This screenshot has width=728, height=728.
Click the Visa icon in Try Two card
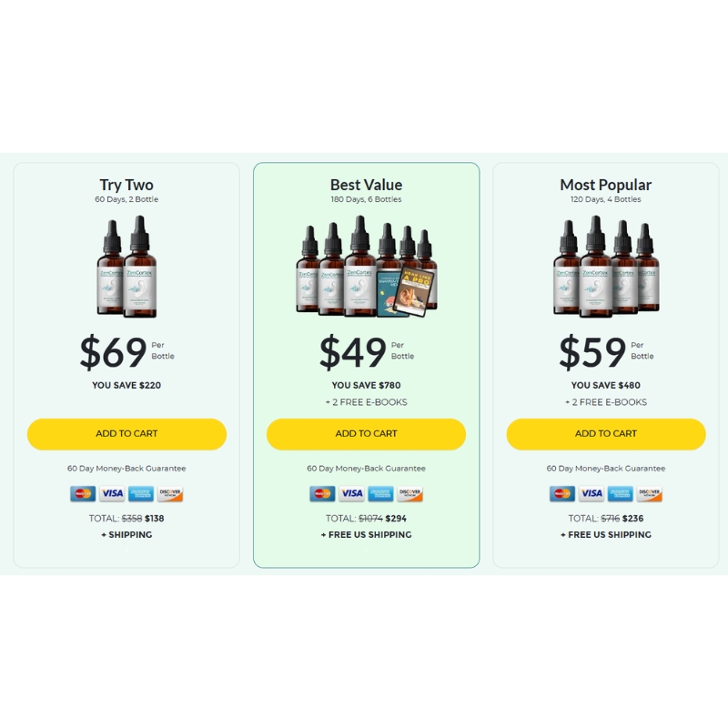pos(112,493)
